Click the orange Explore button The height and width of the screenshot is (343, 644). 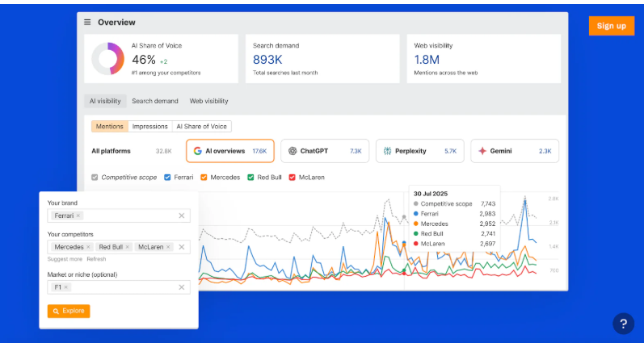click(x=69, y=311)
